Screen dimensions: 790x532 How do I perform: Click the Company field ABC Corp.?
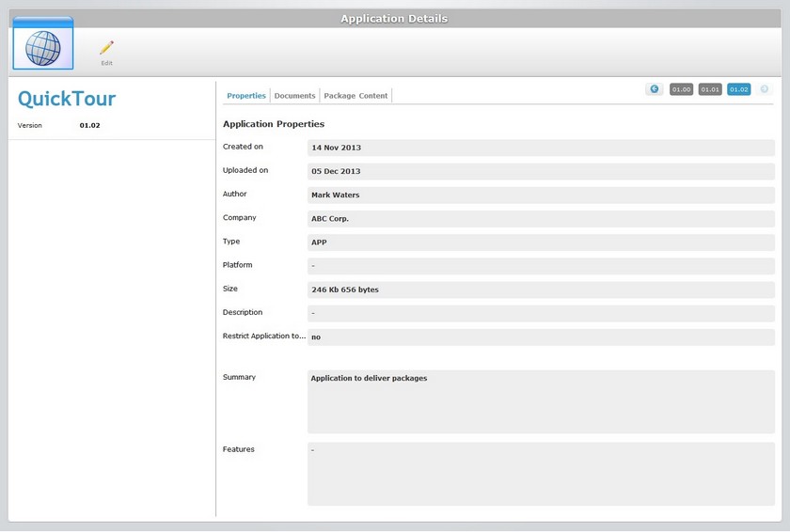[541, 218]
